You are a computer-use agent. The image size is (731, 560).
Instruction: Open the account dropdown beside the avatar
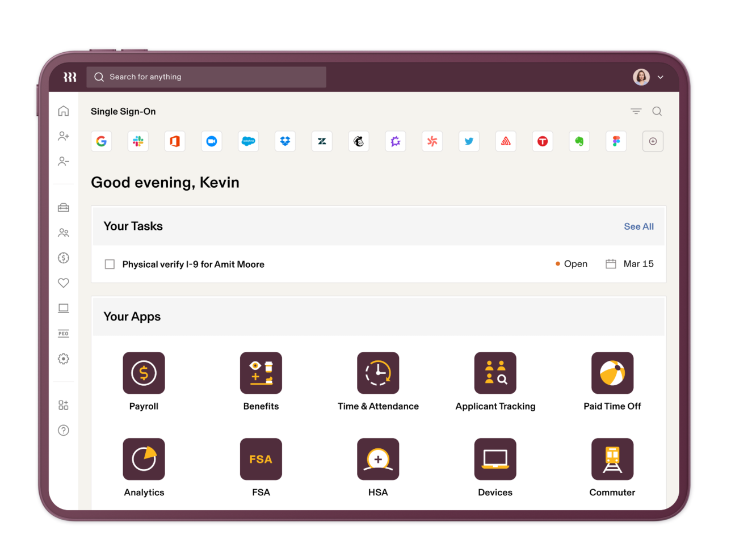[x=660, y=77]
